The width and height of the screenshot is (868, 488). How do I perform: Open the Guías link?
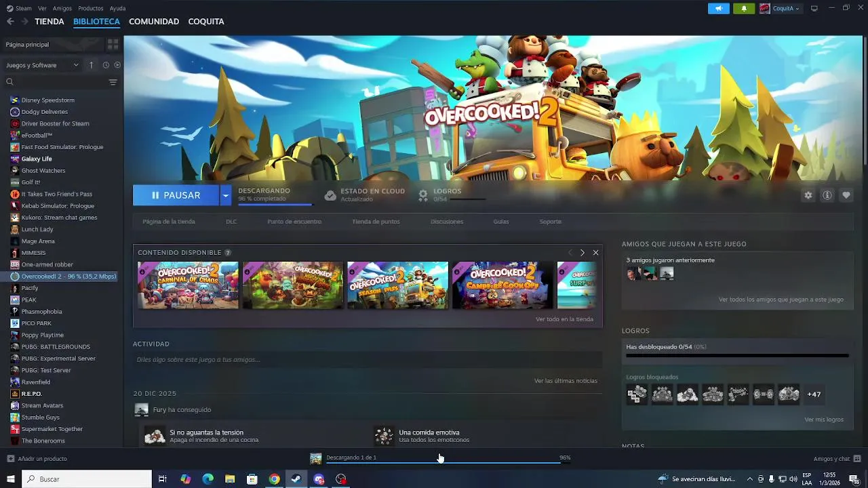501,222
